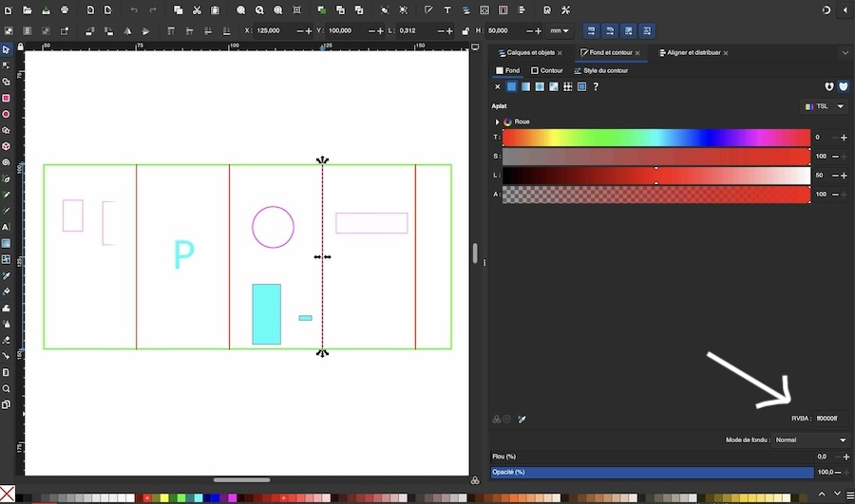Viewport: 855px width, 504px height.
Task: Close the Aligner et distribuer tab
Action: coord(726,53)
